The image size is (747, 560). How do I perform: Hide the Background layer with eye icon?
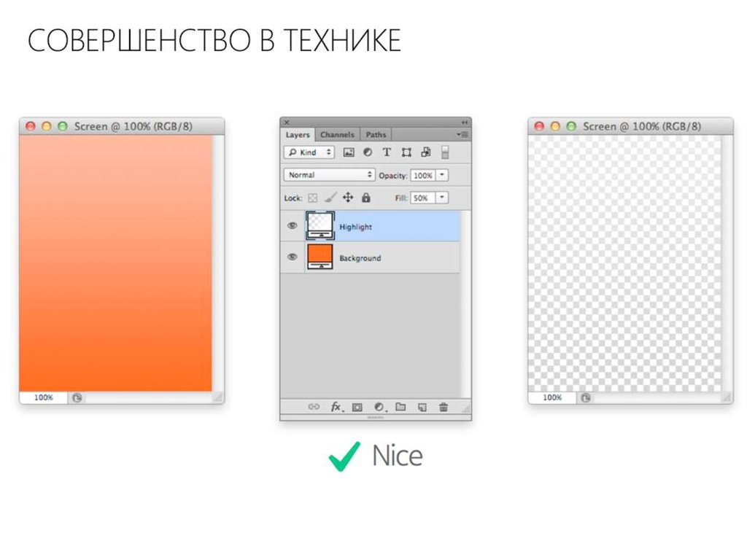click(x=293, y=257)
